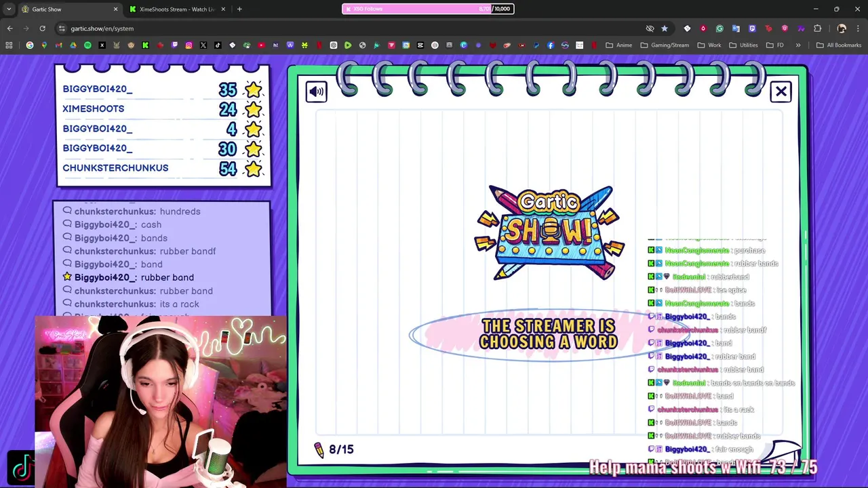
Task: Bookmark this page with star icon
Action: (x=665, y=28)
